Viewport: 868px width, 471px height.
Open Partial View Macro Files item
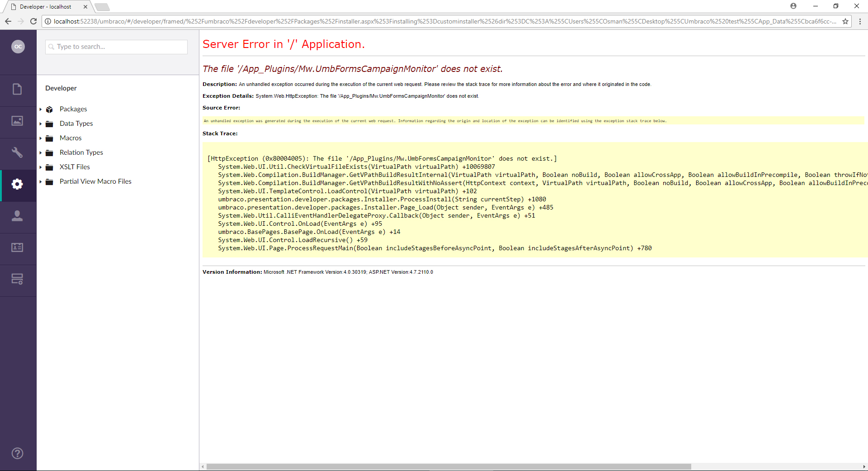pos(95,181)
